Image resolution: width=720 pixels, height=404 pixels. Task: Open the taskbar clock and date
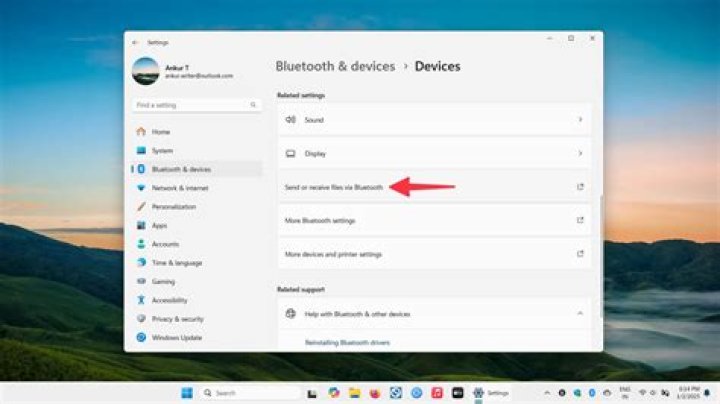688,393
